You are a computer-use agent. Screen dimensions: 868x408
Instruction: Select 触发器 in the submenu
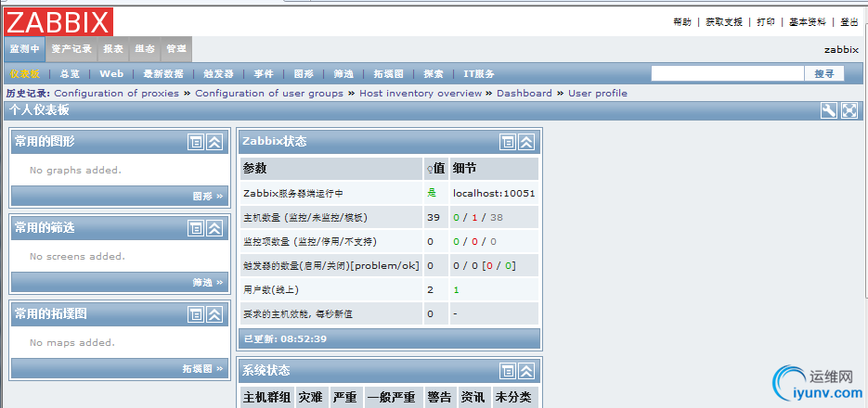click(x=219, y=74)
